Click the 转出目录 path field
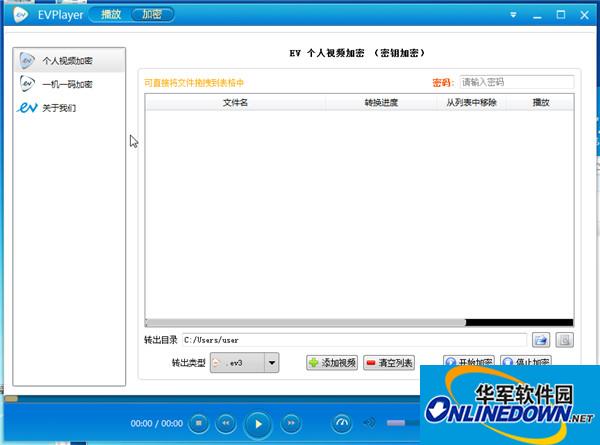The width and height of the screenshot is (600, 445). coord(354,340)
